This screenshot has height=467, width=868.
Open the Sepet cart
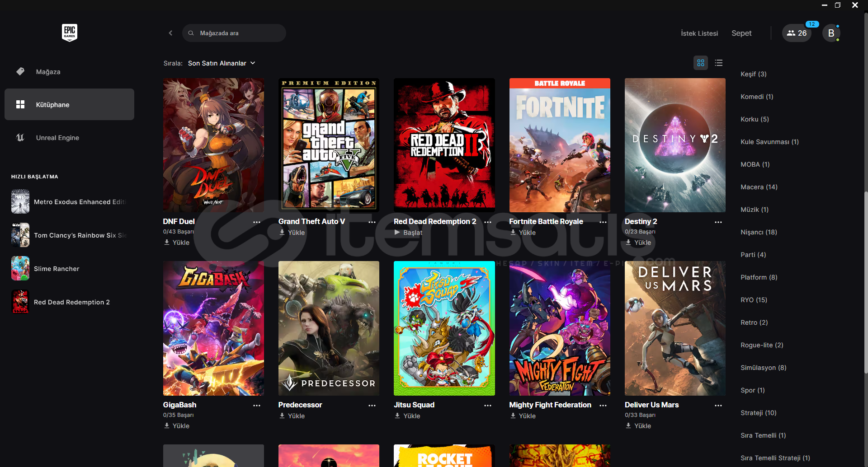click(x=741, y=33)
